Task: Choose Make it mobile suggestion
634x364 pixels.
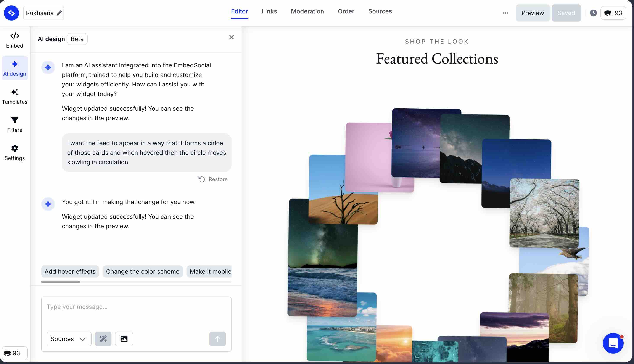Action: coord(209,271)
